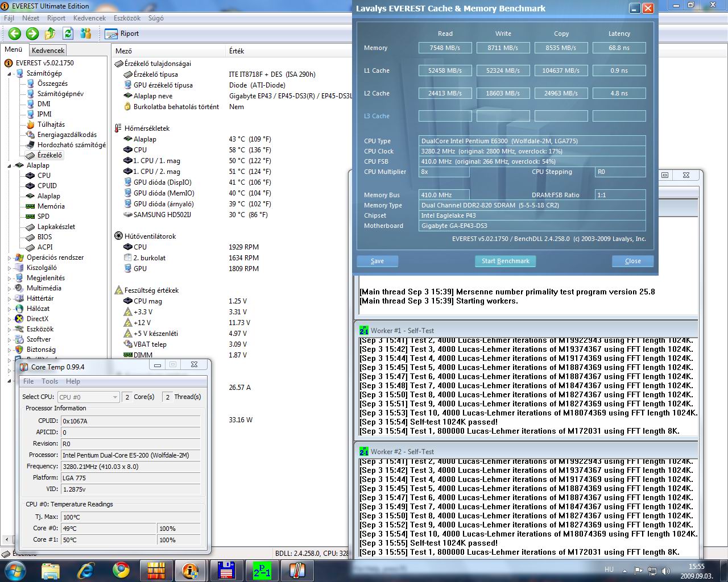Select the SAMSUNG HD502IJ temperature row
728x582 pixels.
pyautogui.click(x=162, y=215)
